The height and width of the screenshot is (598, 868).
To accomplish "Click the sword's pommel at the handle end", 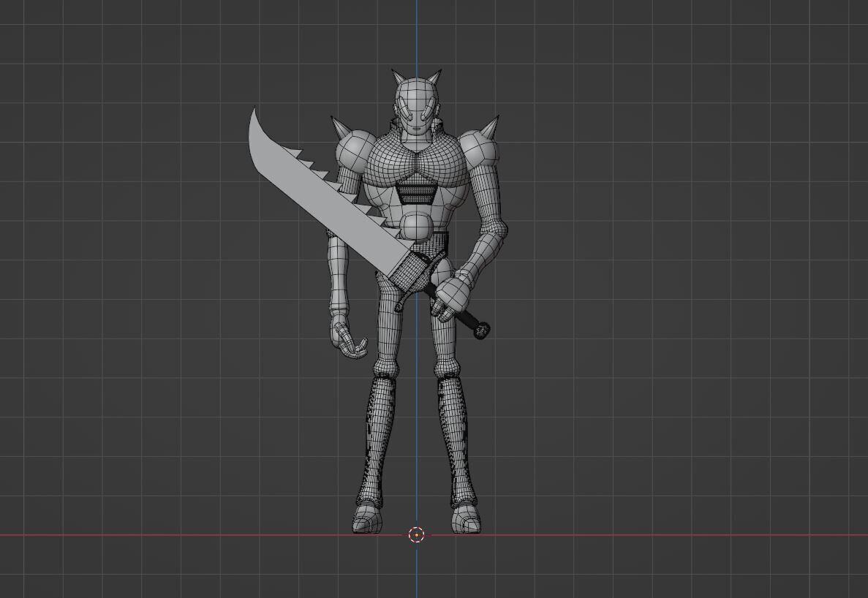I will pyautogui.click(x=482, y=330).
